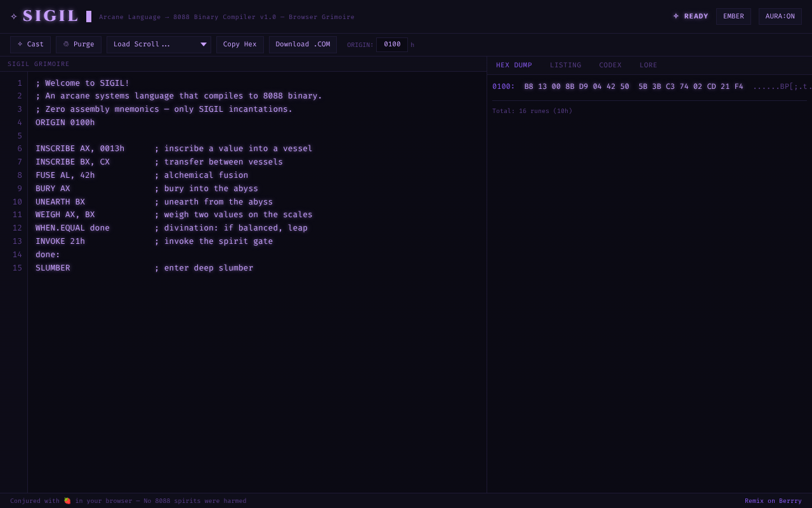Click the READY status indicator
This screenshot has width=812, height=508.
(x=691, y=17)
